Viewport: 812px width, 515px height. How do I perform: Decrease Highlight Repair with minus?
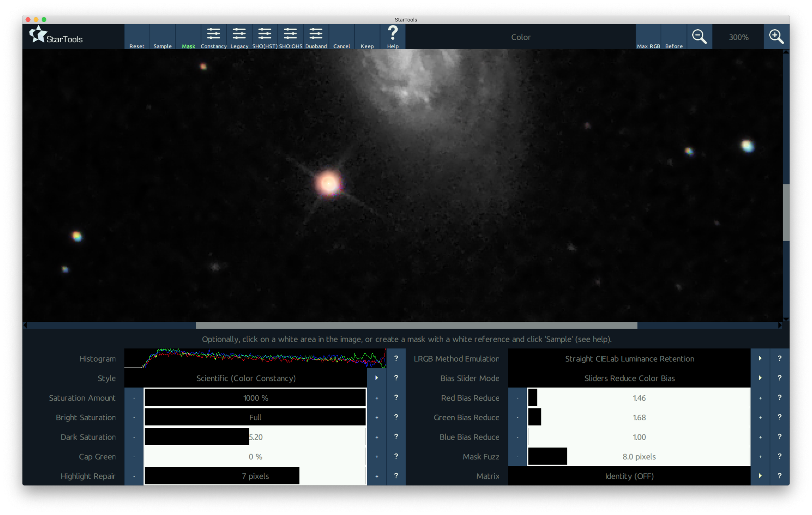pos(134,476)
